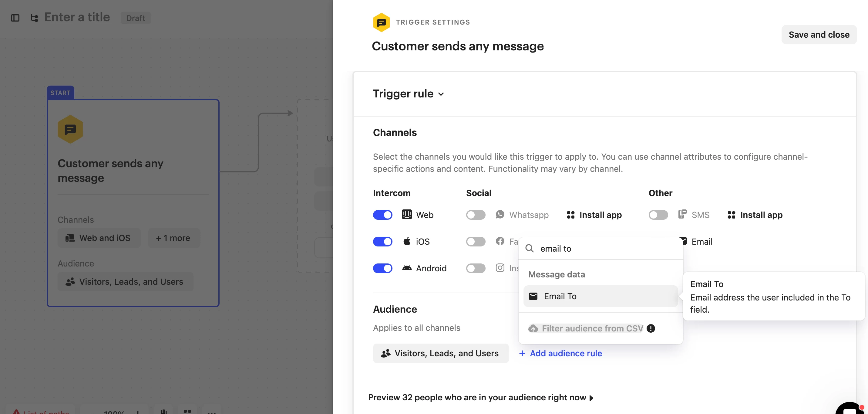The width and height of the screenshot is (868, 414).
Task: Click the Whatsapp channel label
Action: (529, 215)
